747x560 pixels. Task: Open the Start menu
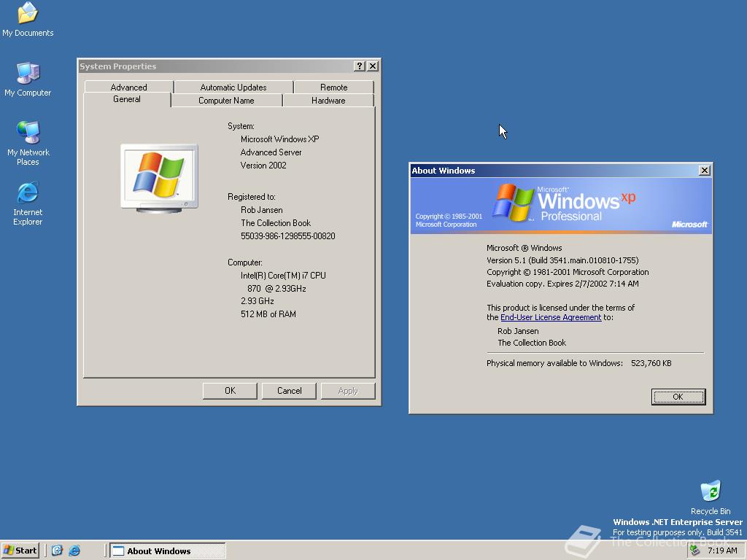pyautogui.click(x=20, y=551)
